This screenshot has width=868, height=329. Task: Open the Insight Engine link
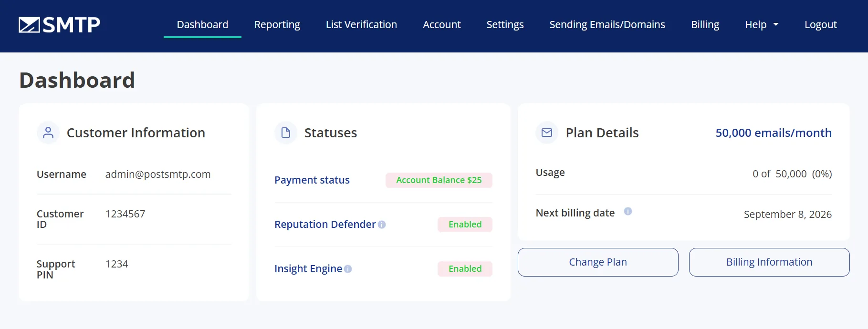308,269
